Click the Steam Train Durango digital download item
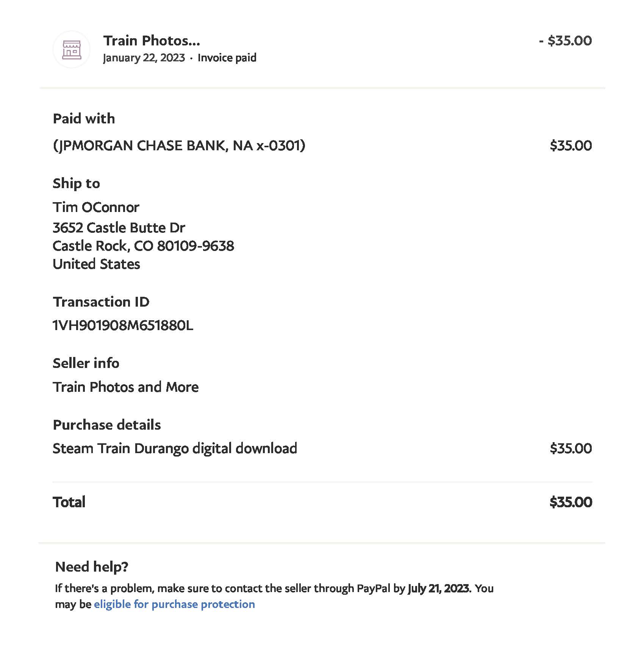Screen dimensions: 644x653 pos(175,448)
